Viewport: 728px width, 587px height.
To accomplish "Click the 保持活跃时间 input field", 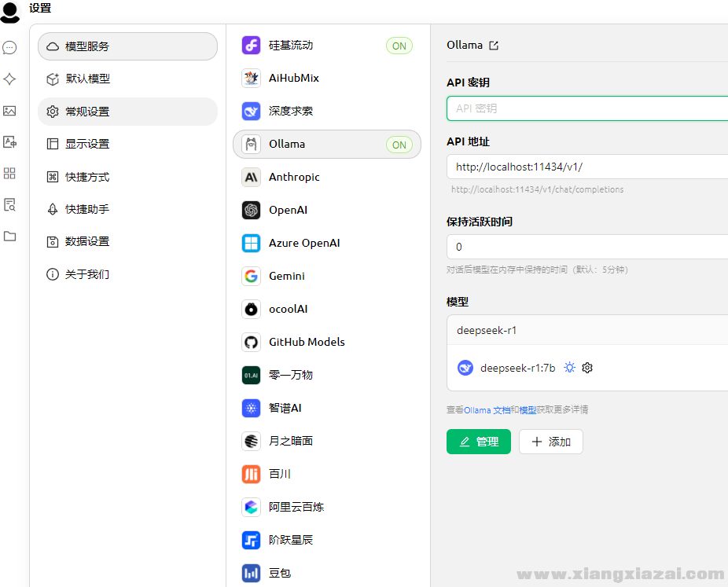I will (x=587, y=247).
